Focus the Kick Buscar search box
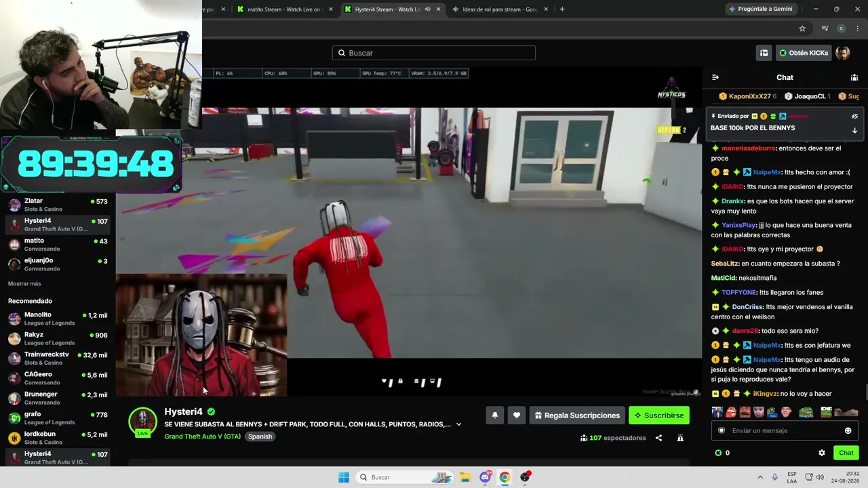The image size is (868, 488). [434, 53]
